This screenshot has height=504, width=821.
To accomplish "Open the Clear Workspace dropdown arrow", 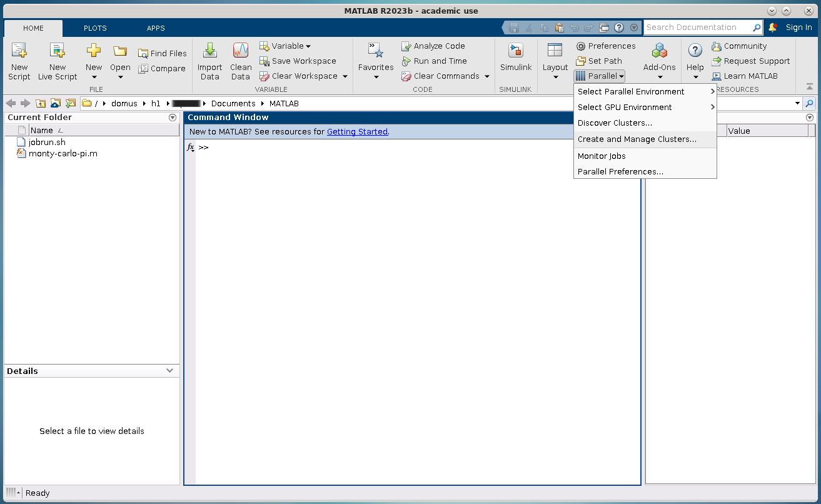I will (345, 76).
